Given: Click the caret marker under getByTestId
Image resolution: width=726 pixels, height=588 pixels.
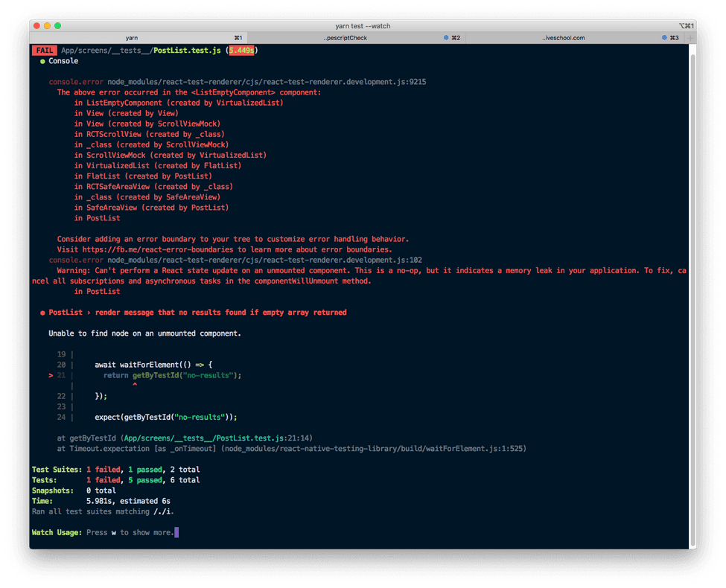Looking at the screenshot, I should pos(136,383).
